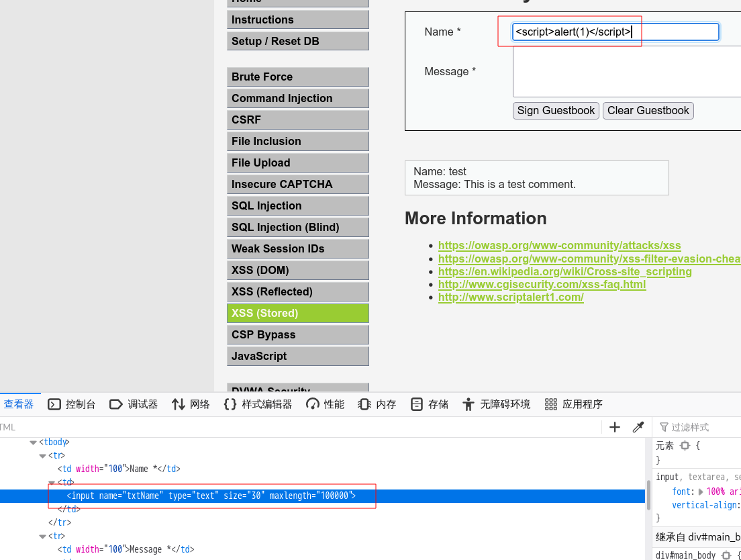Open the 存储 (Storage) panel
The width and height of the screenshot is (741, 560).
430,404
